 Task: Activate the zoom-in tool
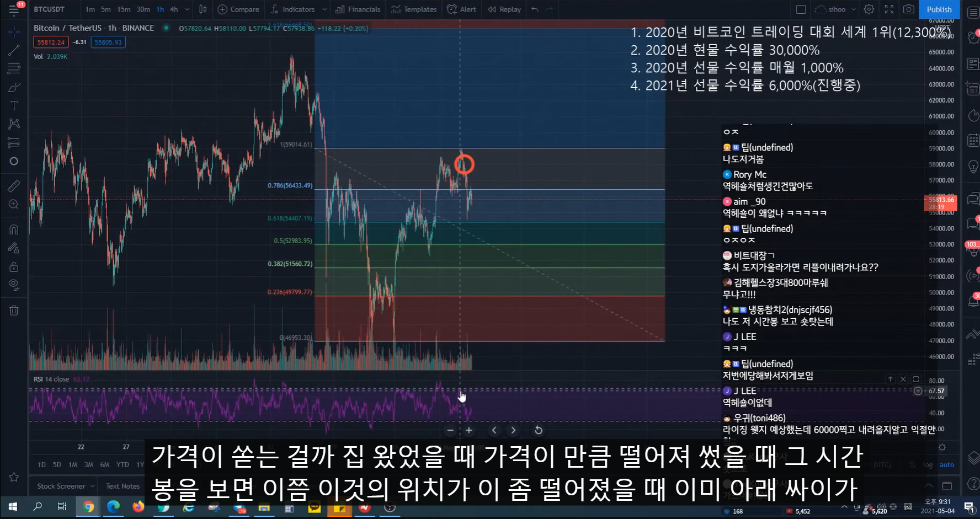(14, 205)
